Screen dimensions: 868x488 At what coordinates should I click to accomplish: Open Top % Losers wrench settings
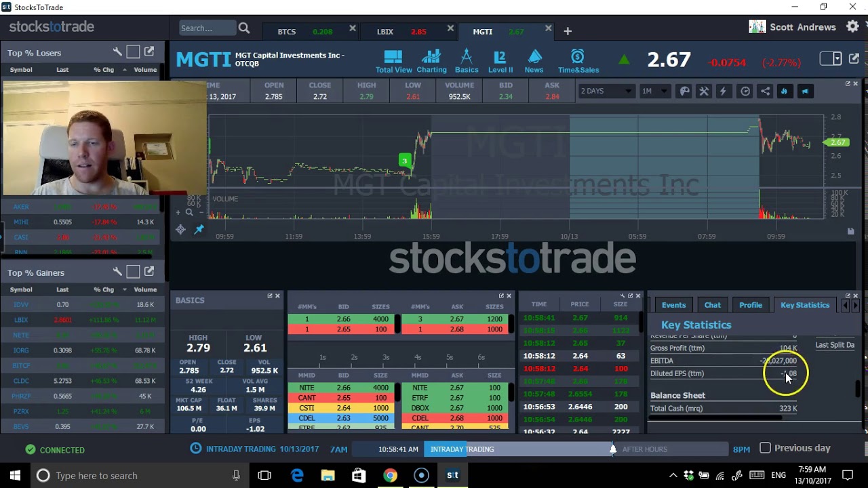point(117,52)
